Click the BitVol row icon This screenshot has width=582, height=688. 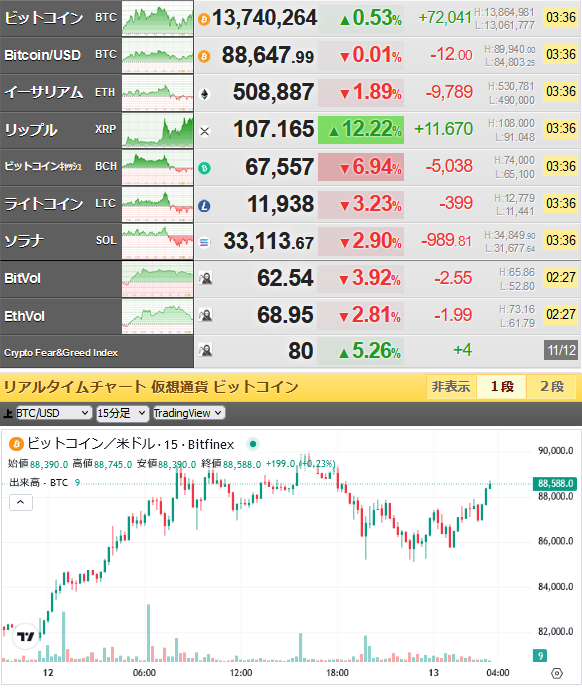point(205,278)
